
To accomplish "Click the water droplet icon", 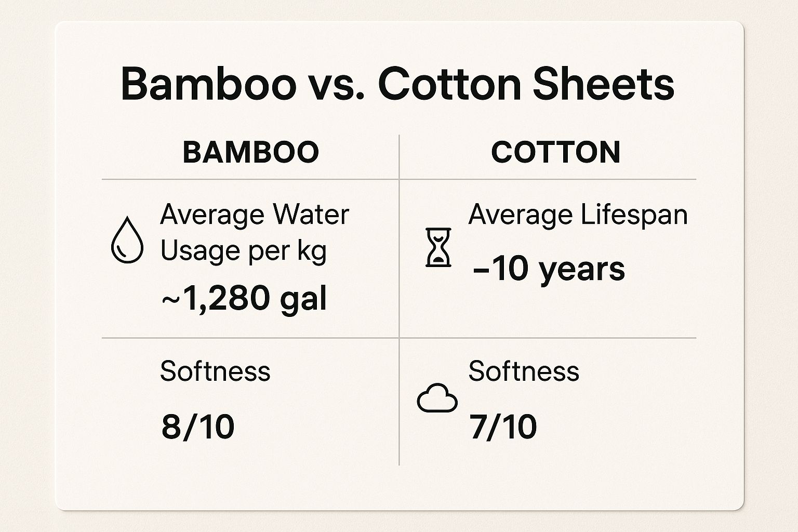I will tap(127, 240).
